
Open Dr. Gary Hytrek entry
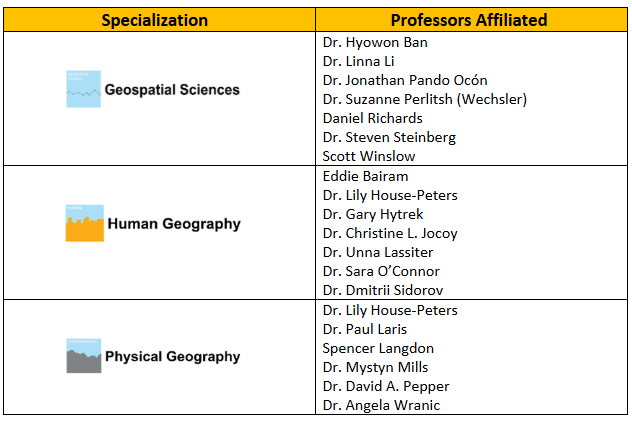point(373,214)
